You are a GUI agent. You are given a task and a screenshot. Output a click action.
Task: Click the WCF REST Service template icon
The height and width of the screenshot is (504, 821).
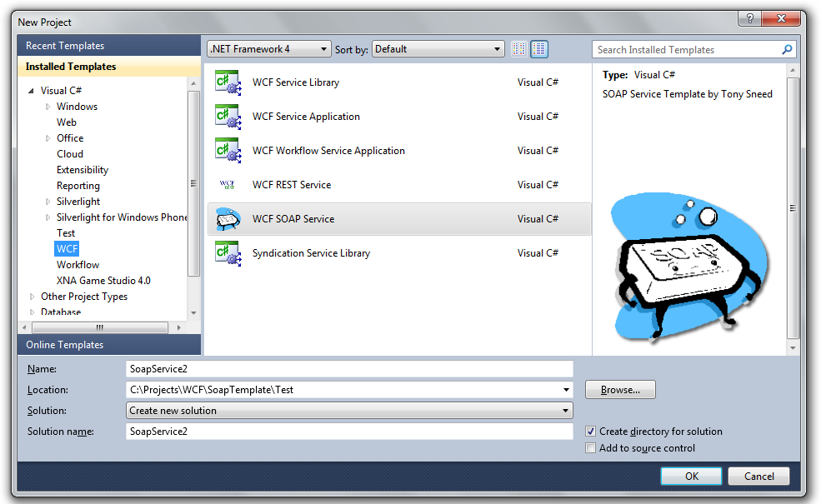[x=227, y=184]
